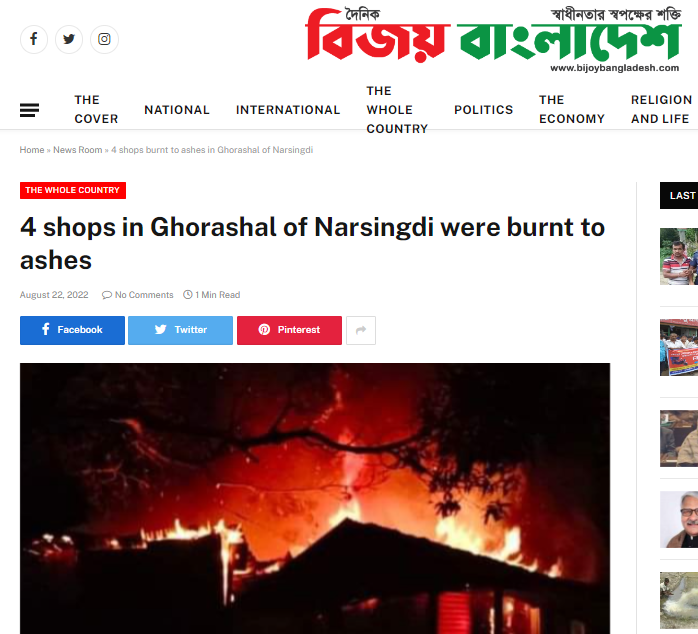Image resolution: width=698 pixels, height=634 pixels.
Task: Click the share arrow icon button
Action: point(361,330)
